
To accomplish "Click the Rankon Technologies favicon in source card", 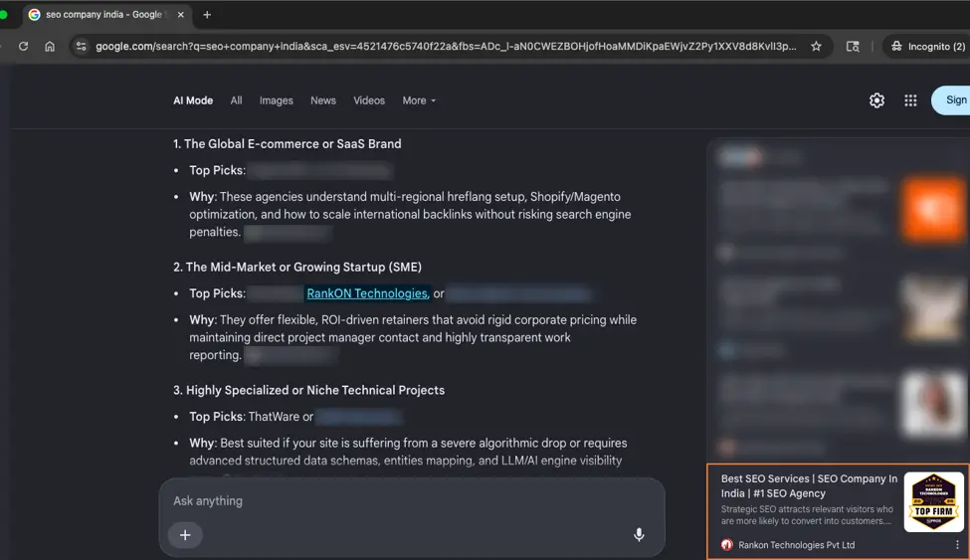I will 727,544.
